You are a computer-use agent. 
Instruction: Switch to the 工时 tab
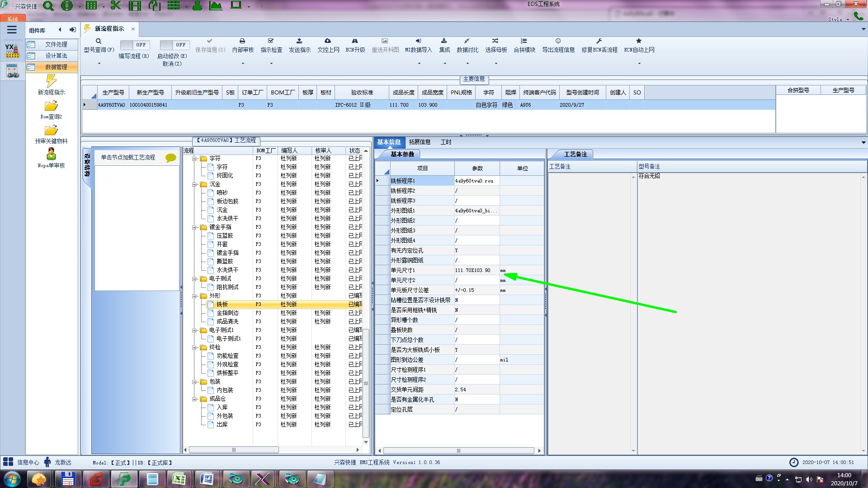(x=446, y=142)
